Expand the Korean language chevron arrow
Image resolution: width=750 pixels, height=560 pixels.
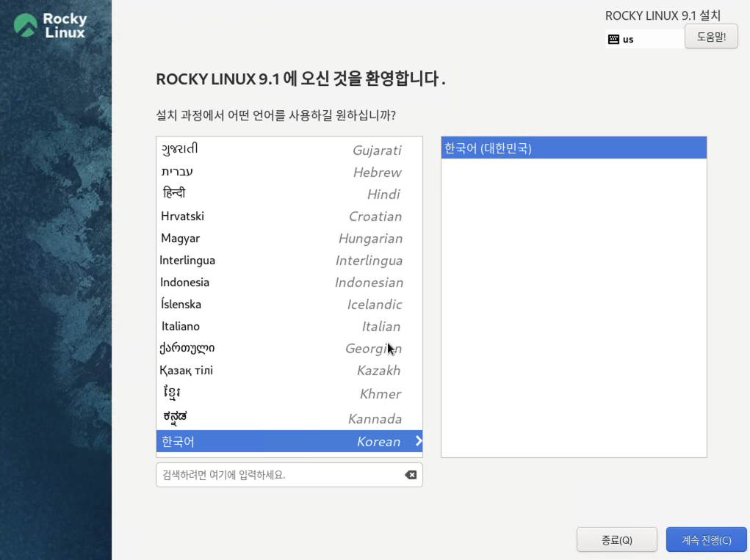coord(419,441)
